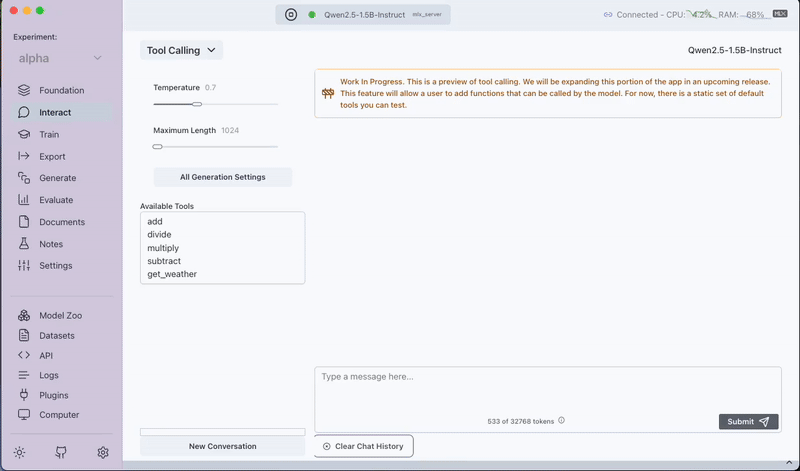This screenshot has width=800, height=471.
Task: Click the Maximum Length slider handle
Action: point(157,147)
